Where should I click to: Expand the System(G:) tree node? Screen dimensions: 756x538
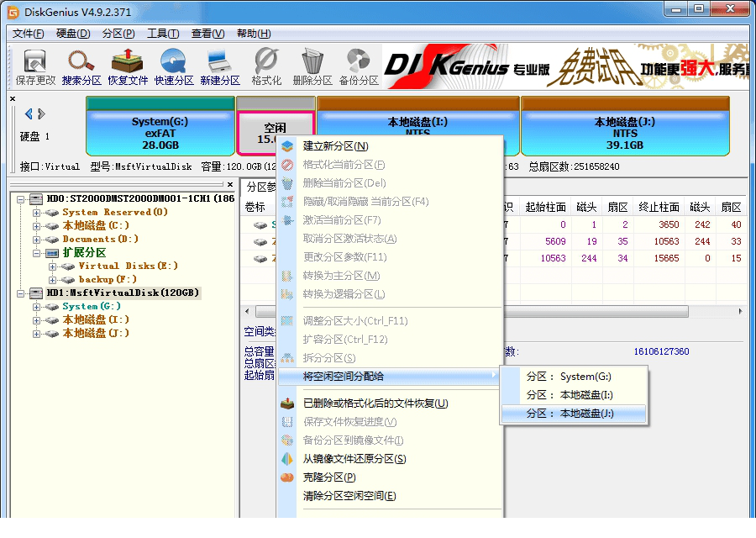click(x=36, y=306)
